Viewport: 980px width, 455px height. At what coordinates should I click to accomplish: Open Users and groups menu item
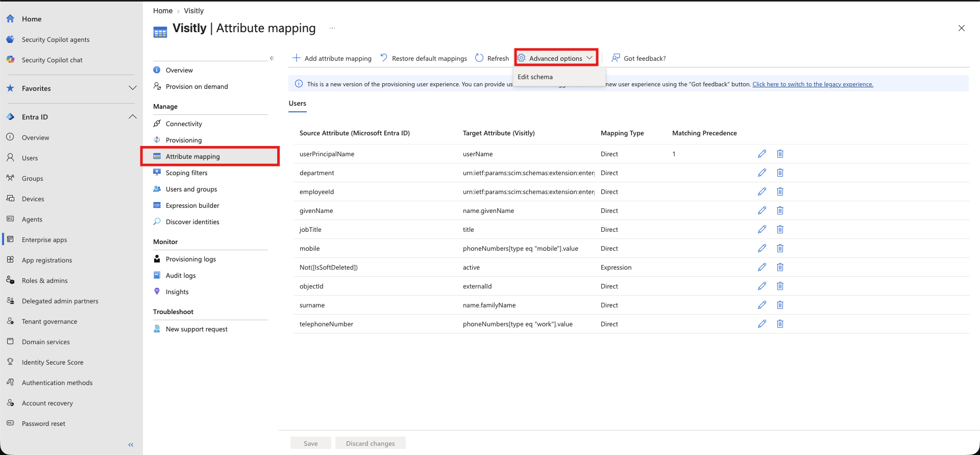tap(191, 189)
